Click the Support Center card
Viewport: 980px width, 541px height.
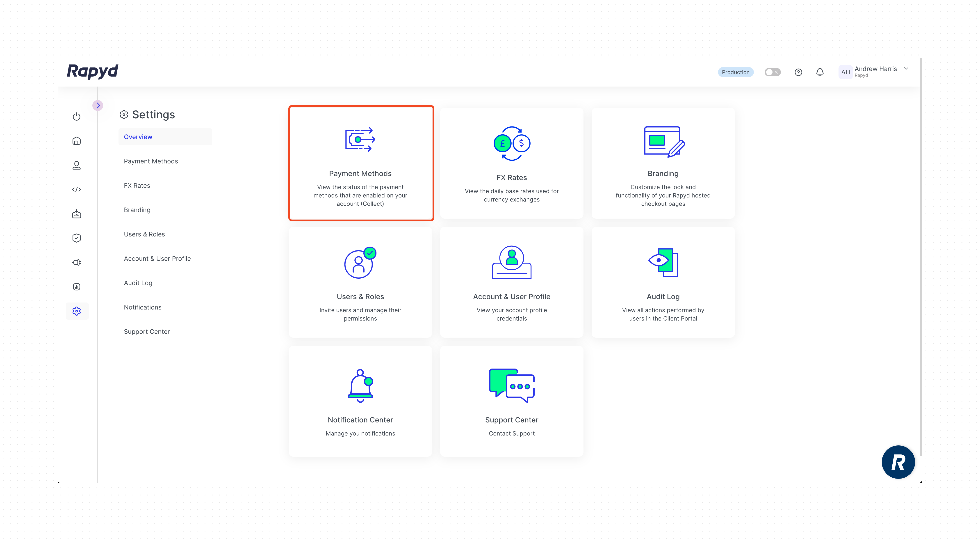(x=511, y=401)
